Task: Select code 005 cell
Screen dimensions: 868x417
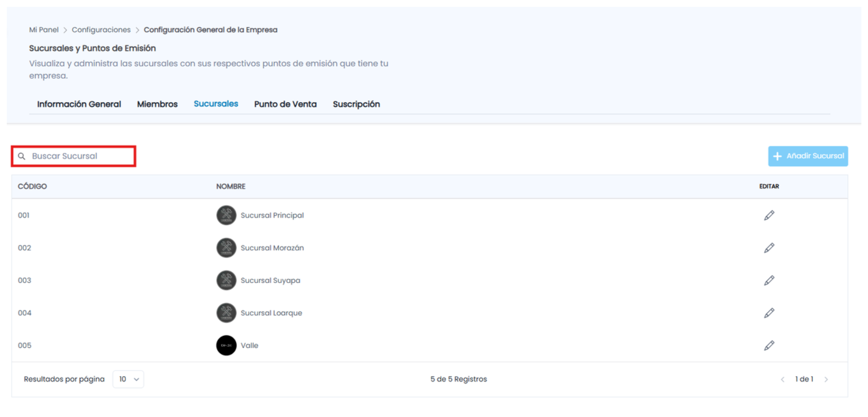Action: tap(24, 345)
